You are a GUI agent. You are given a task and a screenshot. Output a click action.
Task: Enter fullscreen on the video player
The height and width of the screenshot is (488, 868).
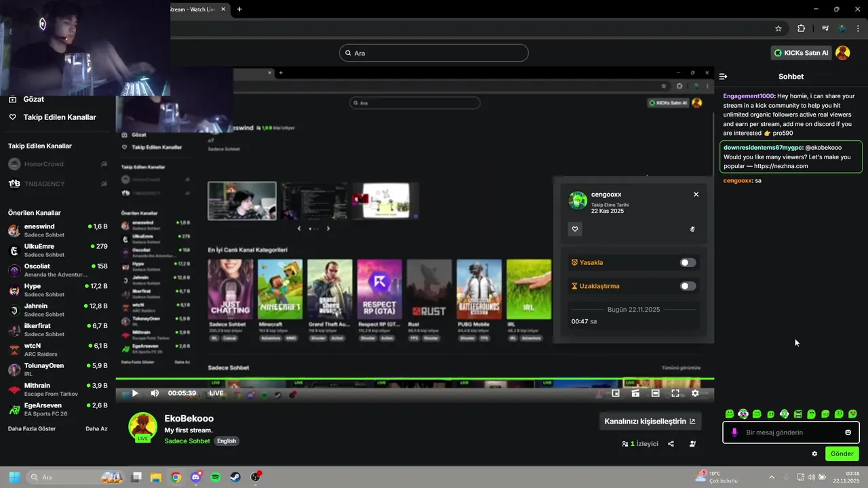tap(675, 393)
